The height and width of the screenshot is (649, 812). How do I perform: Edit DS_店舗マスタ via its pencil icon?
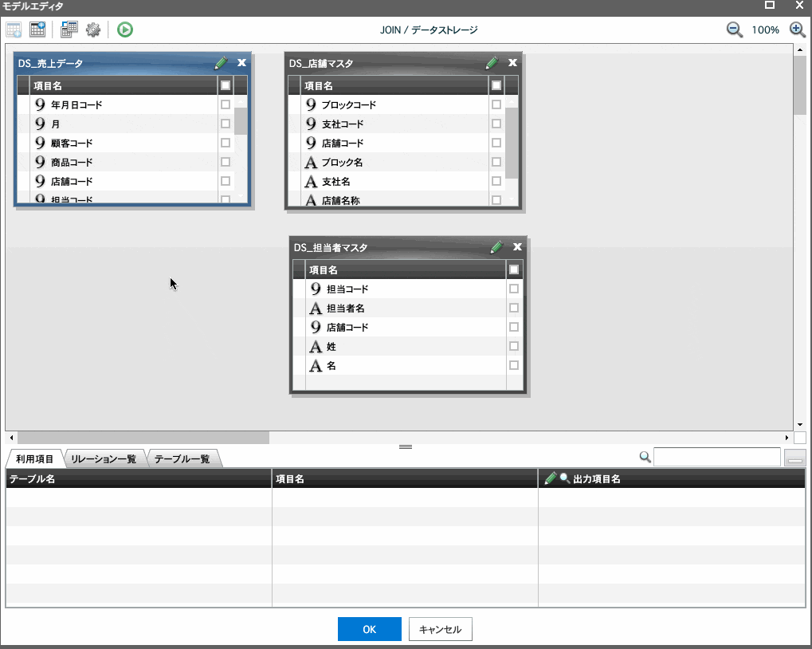tap(491, 63)
